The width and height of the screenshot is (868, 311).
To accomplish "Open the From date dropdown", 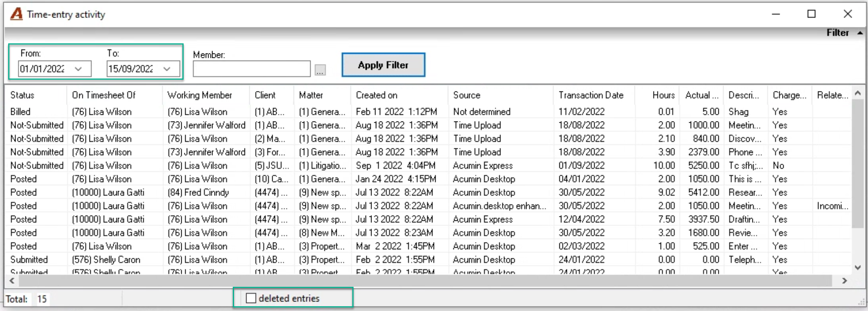I will coord(79,69).
